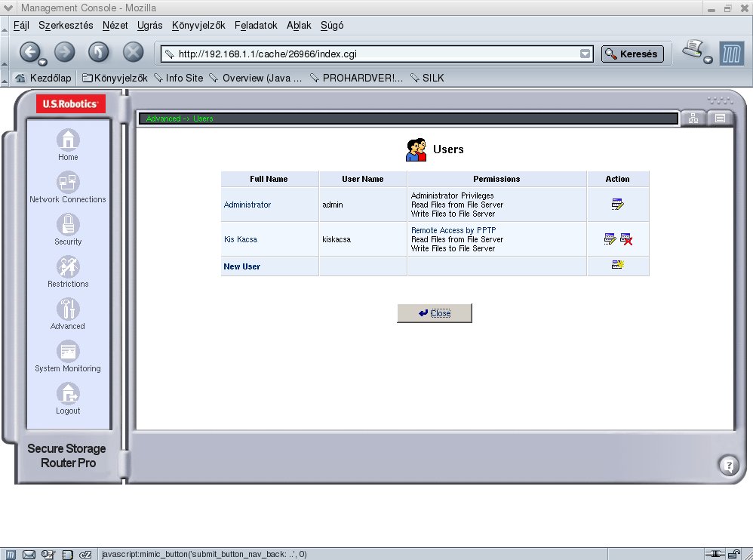Click the New User link
The width and height of the screenshot is (753, 560).
[x=241, y=266]
